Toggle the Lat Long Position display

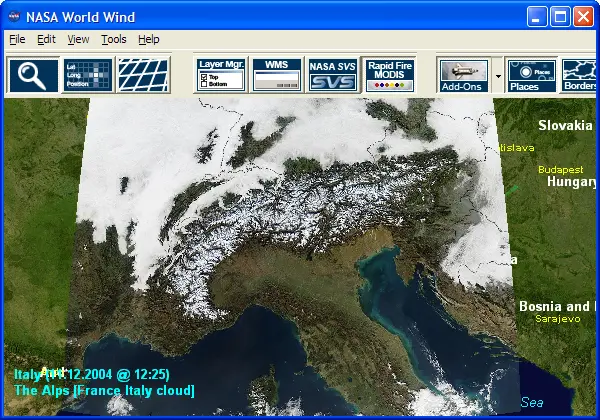coord(88,75)
